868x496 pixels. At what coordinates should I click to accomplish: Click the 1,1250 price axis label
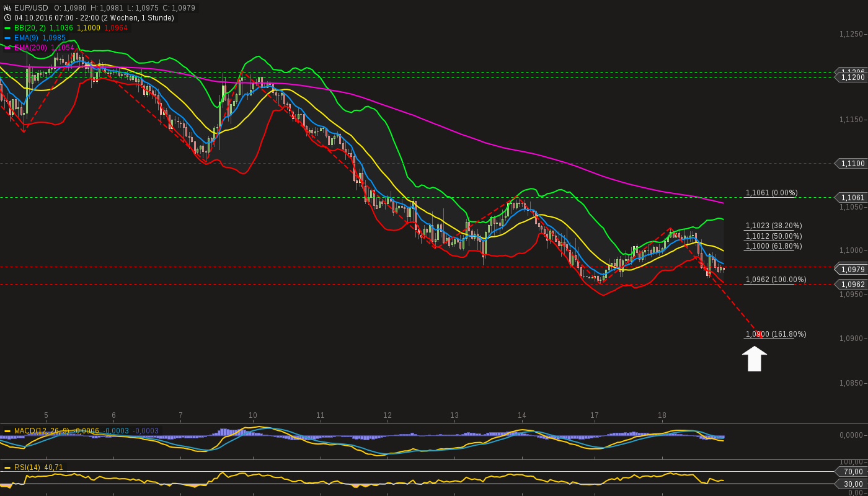[851, 34]
